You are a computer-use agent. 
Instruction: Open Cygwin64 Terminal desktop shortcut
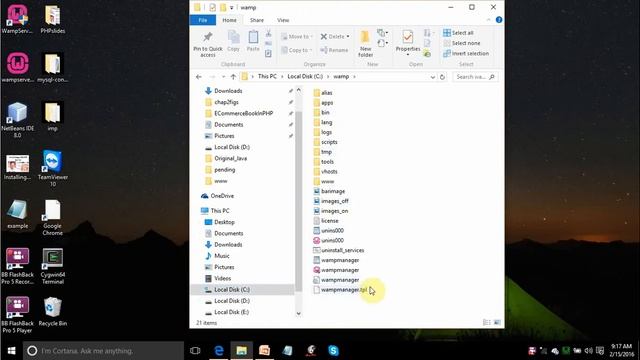click(53, 266)
